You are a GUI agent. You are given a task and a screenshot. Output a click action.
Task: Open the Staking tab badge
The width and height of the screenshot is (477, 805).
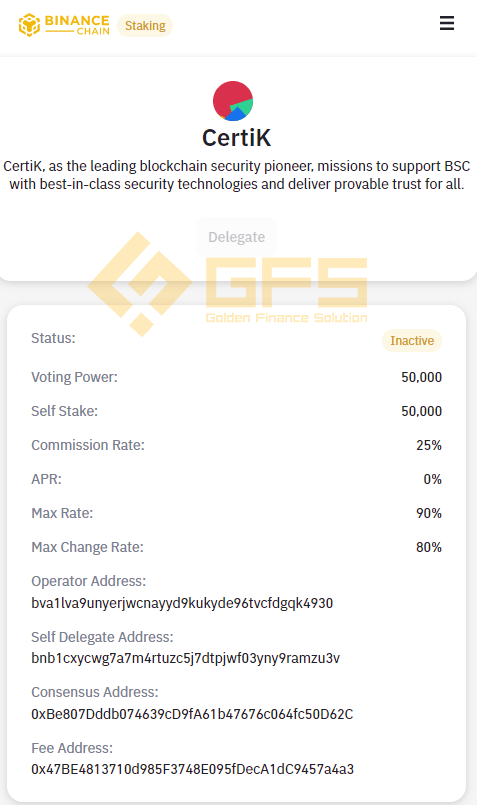[x=145, y=26]
